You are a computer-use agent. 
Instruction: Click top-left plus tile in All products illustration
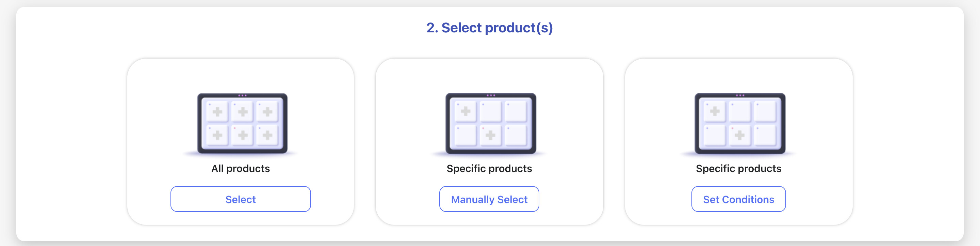pyautogui.click(x=217, y=111)
